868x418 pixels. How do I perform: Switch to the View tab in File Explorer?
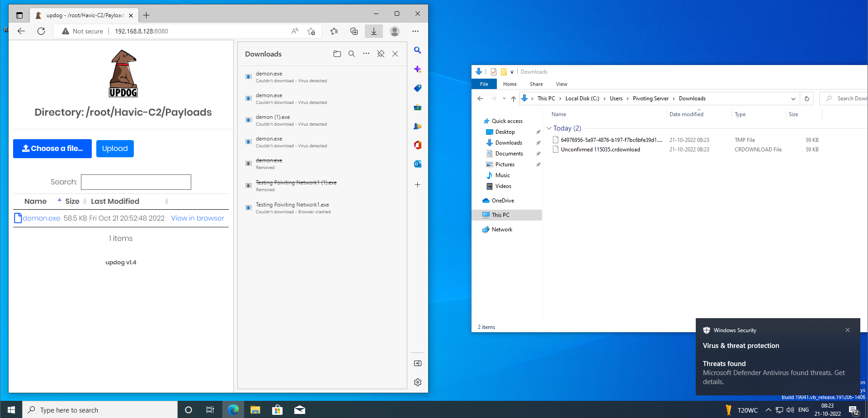pyautogui.click(x=561, y=84)
